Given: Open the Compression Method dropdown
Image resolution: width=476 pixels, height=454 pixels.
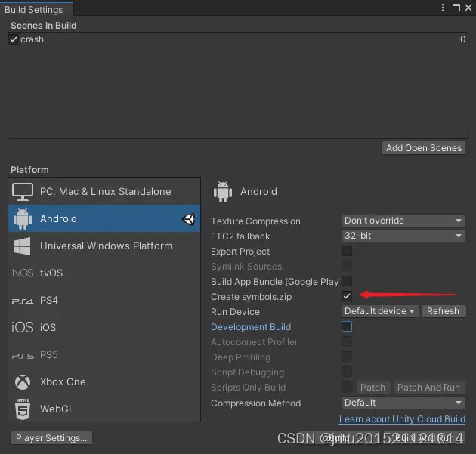Looking at the screenshot, I should [x=403, y=403].
